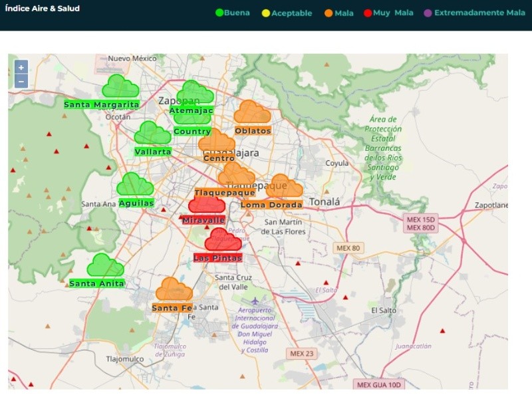The width and height of the screenshot is (532, 397).
Task: Click the Santa Anita station cloud
Action: 105,265
